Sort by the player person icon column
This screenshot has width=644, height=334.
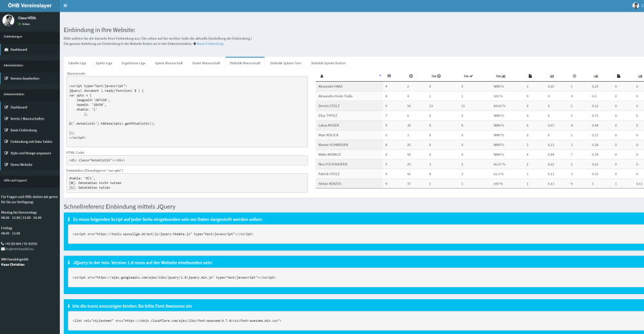321,76
